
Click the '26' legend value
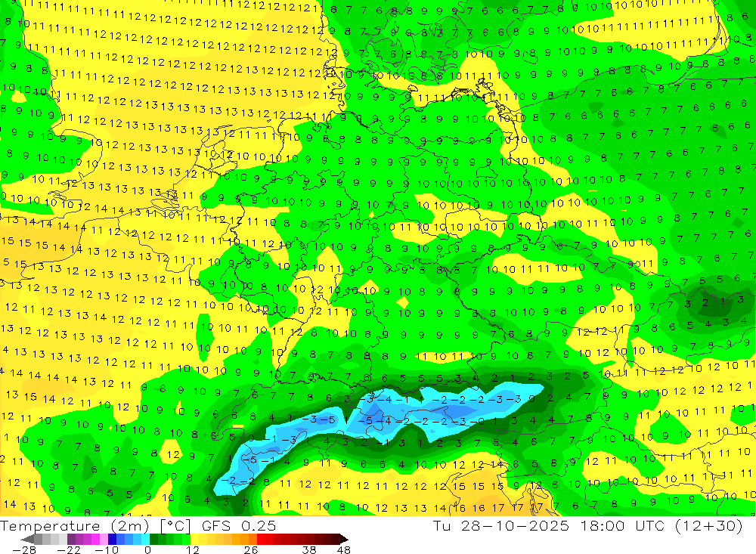[251, 549]
